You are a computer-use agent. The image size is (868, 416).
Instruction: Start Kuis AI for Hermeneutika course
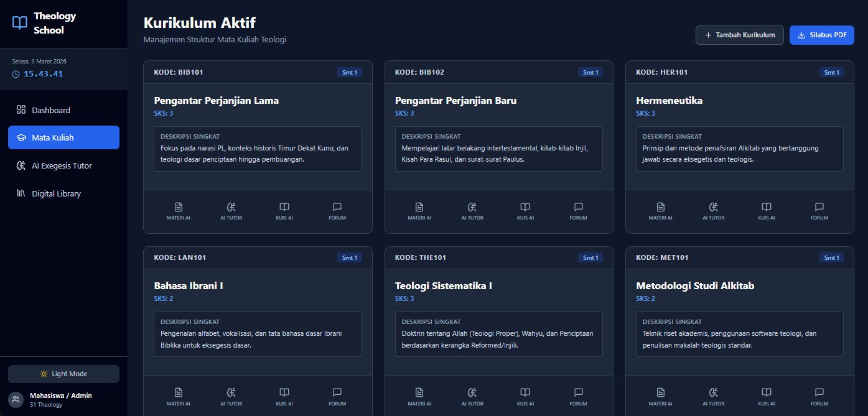(767, 211)
